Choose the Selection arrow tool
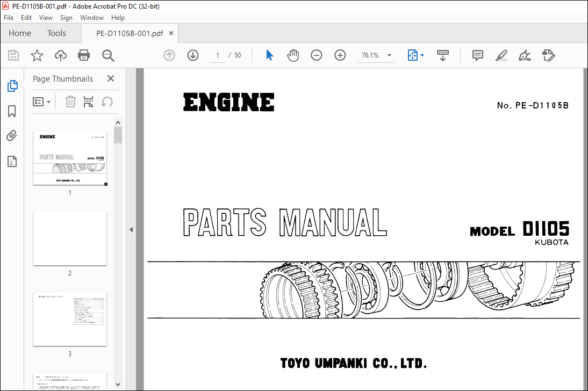Viewport: 588px width, 391px height. coord(269,55)
